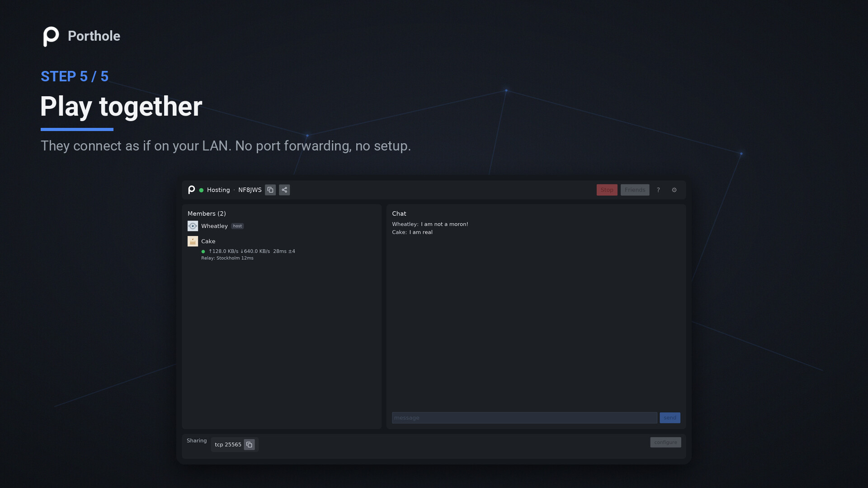868x488 pixels.
Task: Open sharing configure button
Action: point(665,442)
